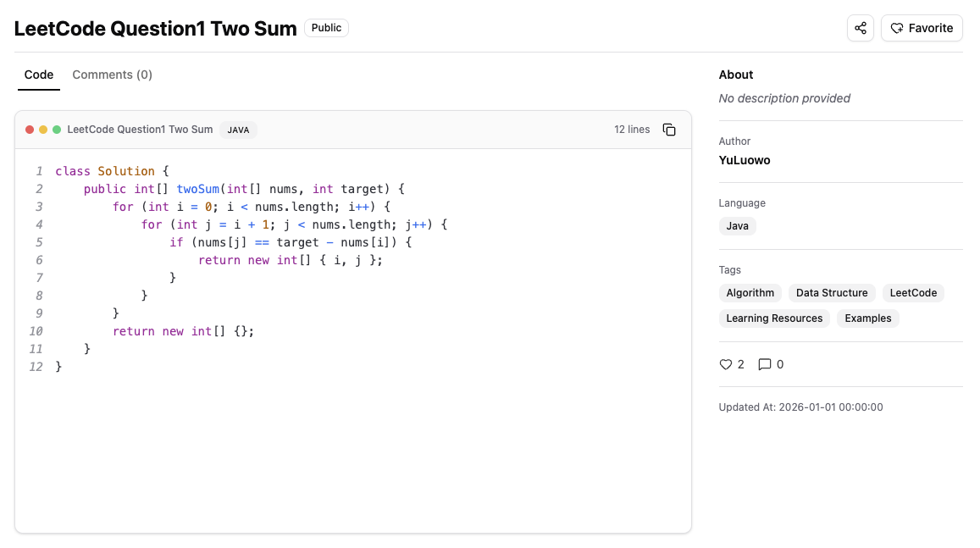Click the About heading
The height and width of the screenshot is (548, 980).
click(x=735, y=75)
